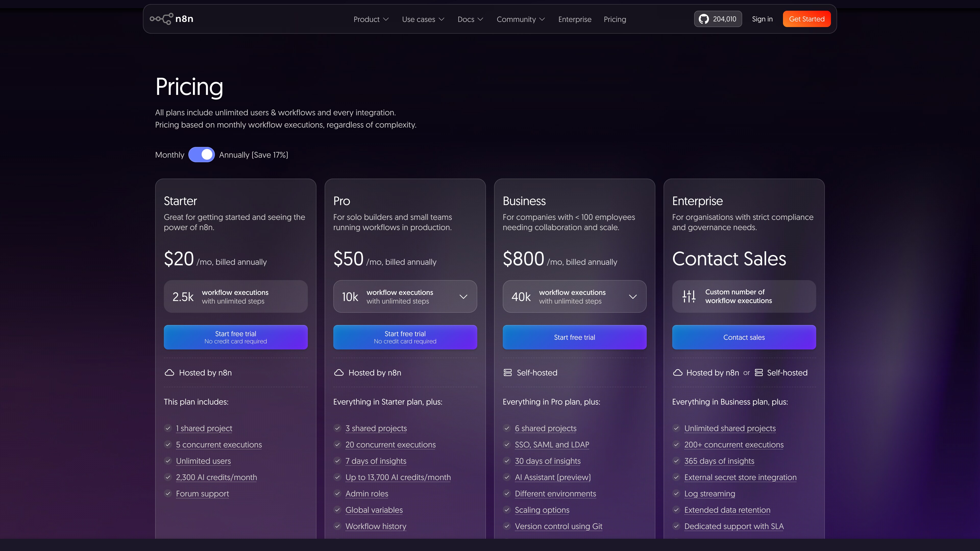Open 30 days of insights link
Image resolution: width=980 pixels, height=551 pixels.
coord(548,461)
